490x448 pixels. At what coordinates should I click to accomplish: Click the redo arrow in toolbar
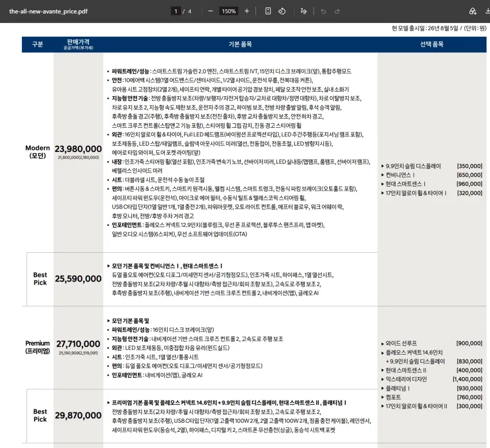click(337, 12)
